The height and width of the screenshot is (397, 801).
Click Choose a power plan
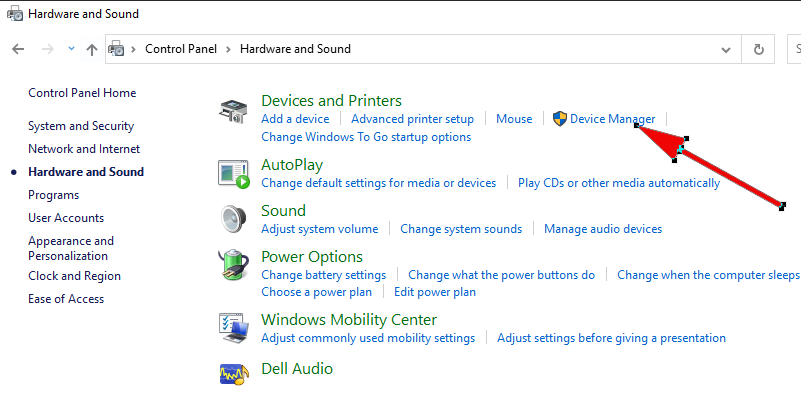tap(317, 292)
